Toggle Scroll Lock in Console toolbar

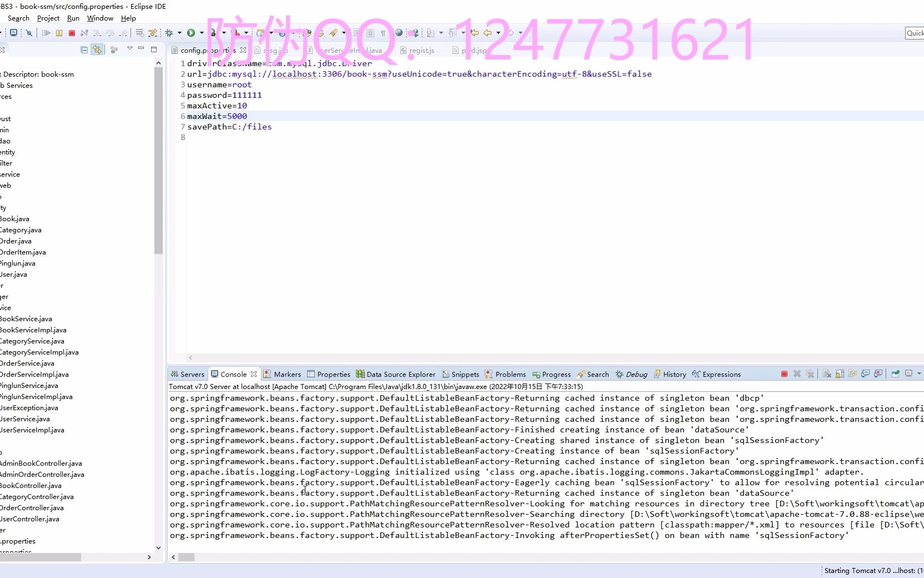840,373
